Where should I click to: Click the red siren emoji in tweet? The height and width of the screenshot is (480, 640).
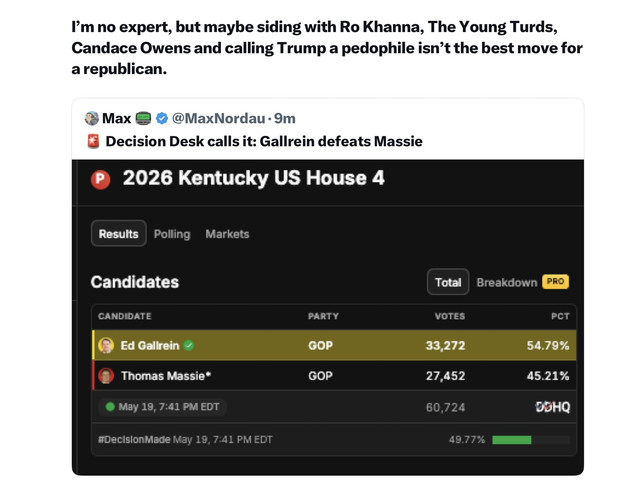click(x=93, y=141)
